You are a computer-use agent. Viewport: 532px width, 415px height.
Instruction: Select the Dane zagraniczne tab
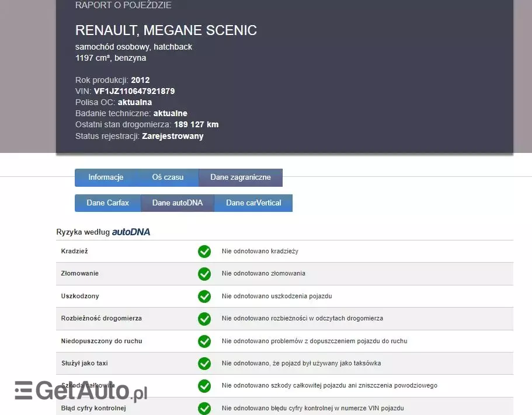(241, 177)
